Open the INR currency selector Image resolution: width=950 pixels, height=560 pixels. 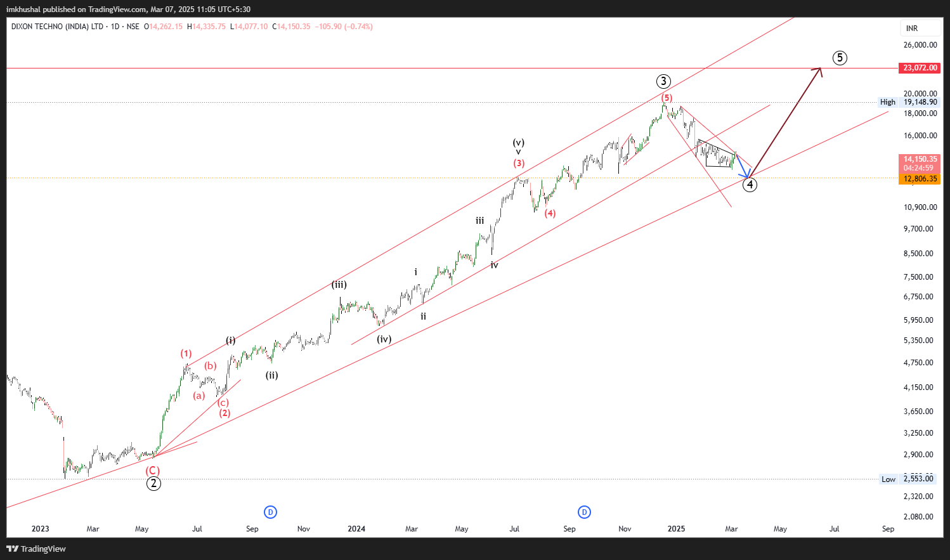[920, 28]
